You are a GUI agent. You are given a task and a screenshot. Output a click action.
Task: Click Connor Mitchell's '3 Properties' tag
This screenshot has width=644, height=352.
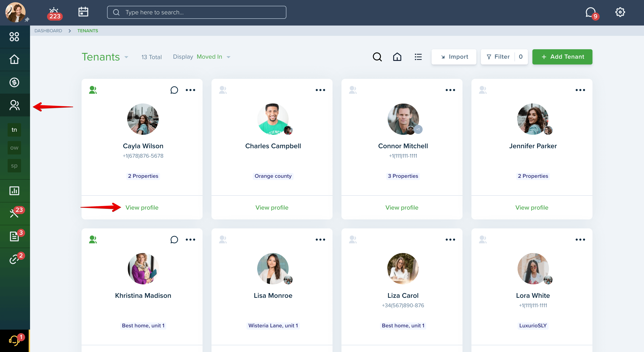tap(403, 176)
